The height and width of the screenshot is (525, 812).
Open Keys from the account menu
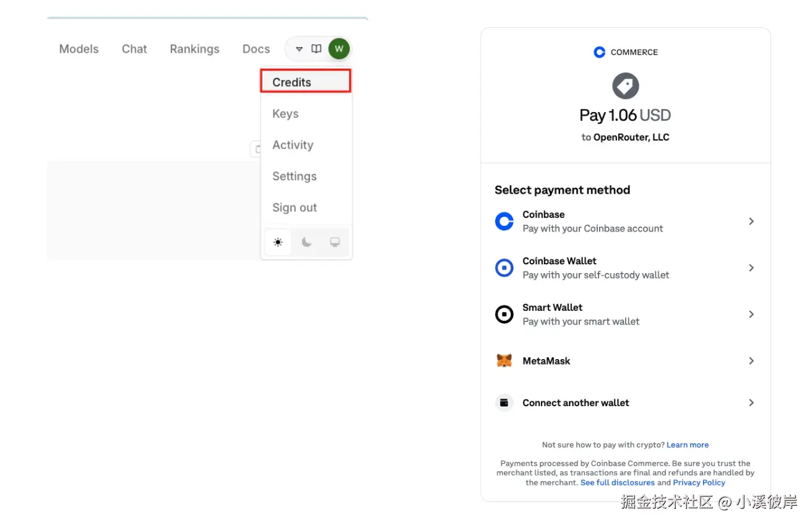[285, 114]
